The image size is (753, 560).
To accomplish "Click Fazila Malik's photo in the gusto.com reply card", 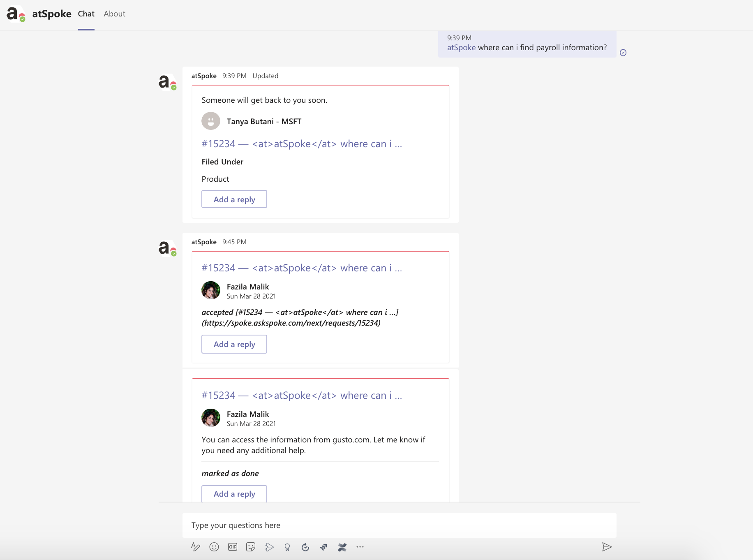I will point(211,418).
